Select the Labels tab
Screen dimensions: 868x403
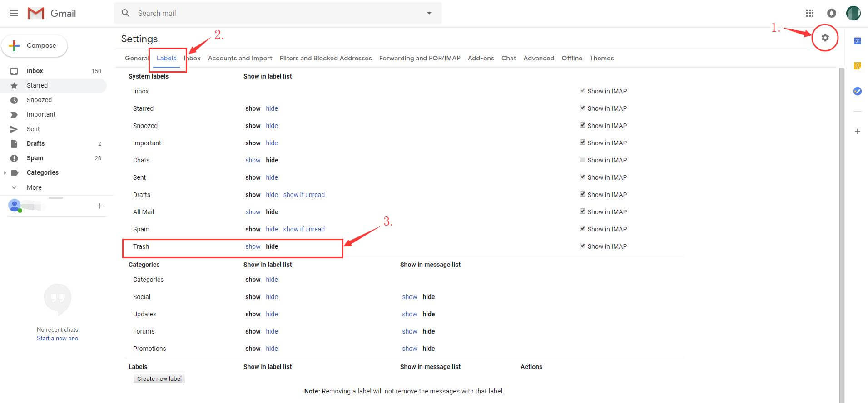pyautogui.click(x=166, y=58)
